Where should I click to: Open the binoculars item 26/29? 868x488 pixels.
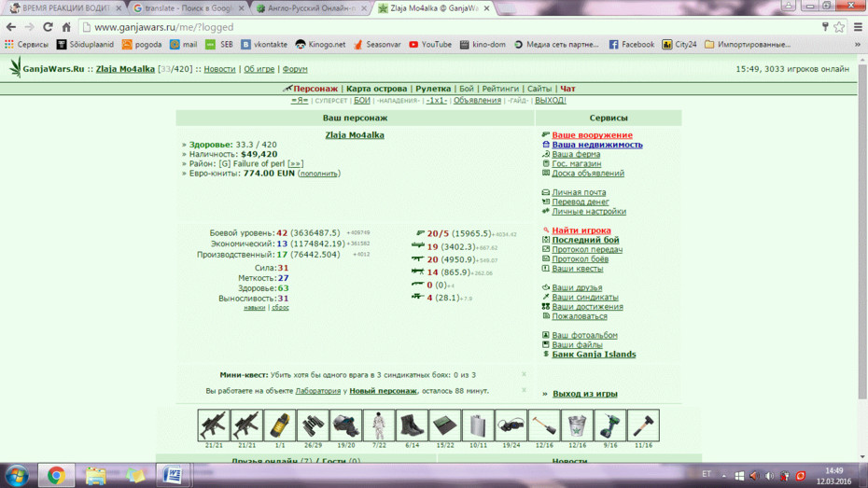pos(313,425)
